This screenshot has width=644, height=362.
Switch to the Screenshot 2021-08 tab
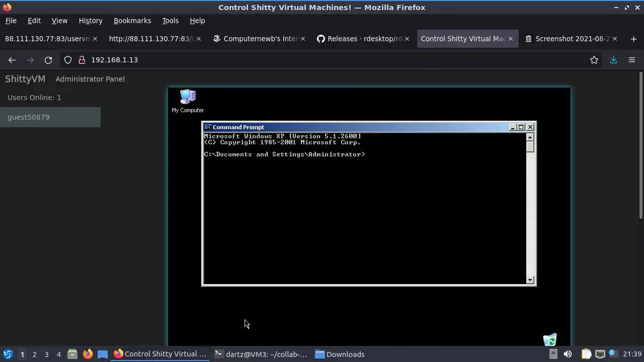[572, 39]
